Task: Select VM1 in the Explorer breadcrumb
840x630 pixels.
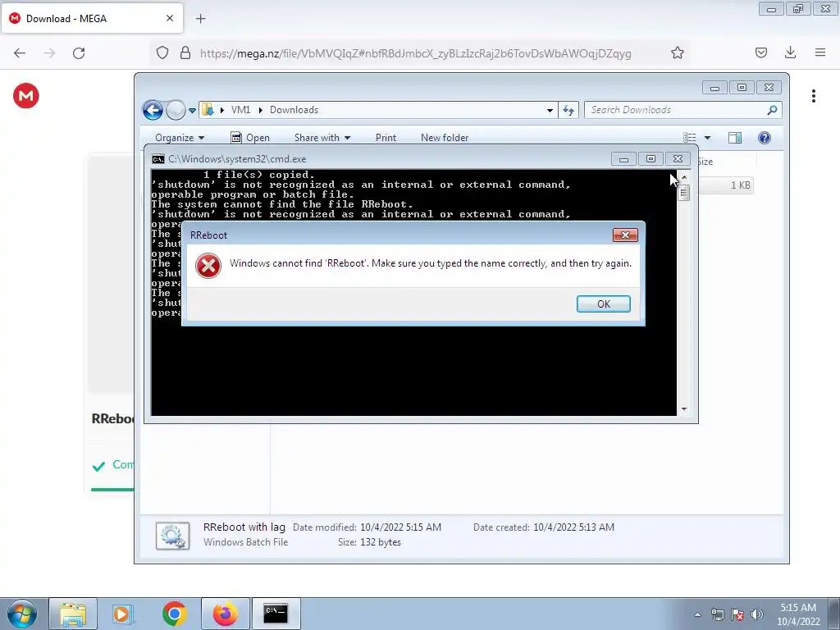Action: pos(240,110)
